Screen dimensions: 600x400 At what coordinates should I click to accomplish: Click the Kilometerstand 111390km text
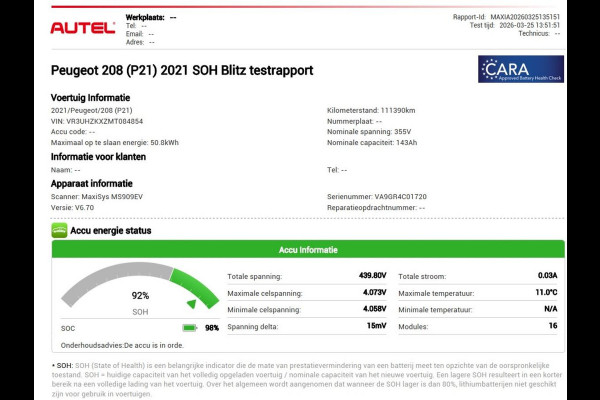(x=371, y=110)
